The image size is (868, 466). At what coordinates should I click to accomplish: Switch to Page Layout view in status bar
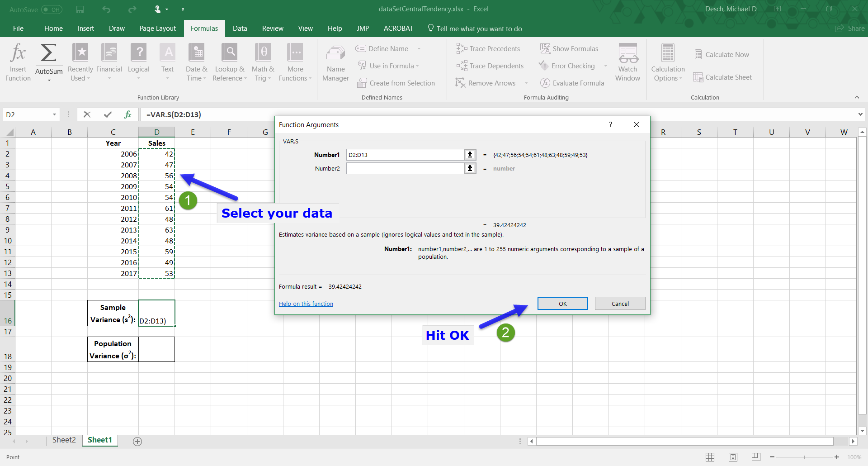(x=733, y=457)
